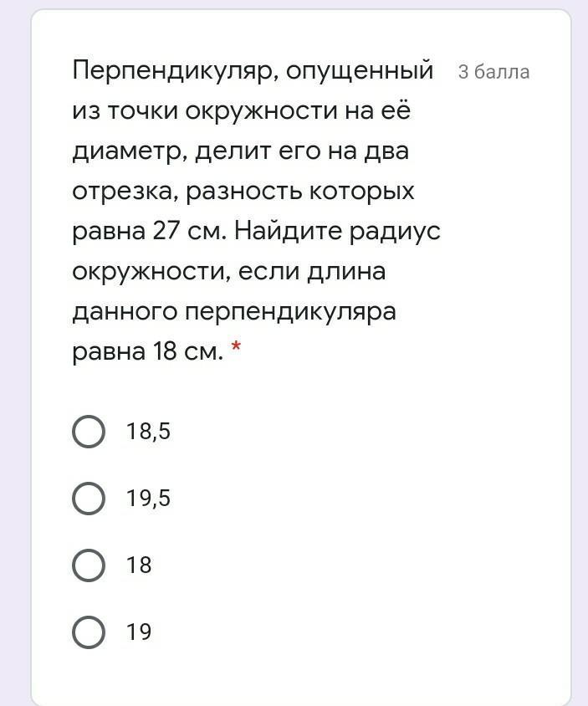The height and width of the screenshot is (706, 588).
Task: Choose the radio button for answer 18
Action: click(89, 565)
